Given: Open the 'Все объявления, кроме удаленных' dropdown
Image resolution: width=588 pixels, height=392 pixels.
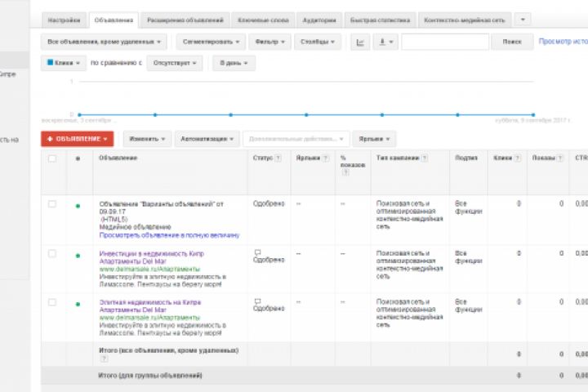Looking at the screenshot, I should [104, 42].
